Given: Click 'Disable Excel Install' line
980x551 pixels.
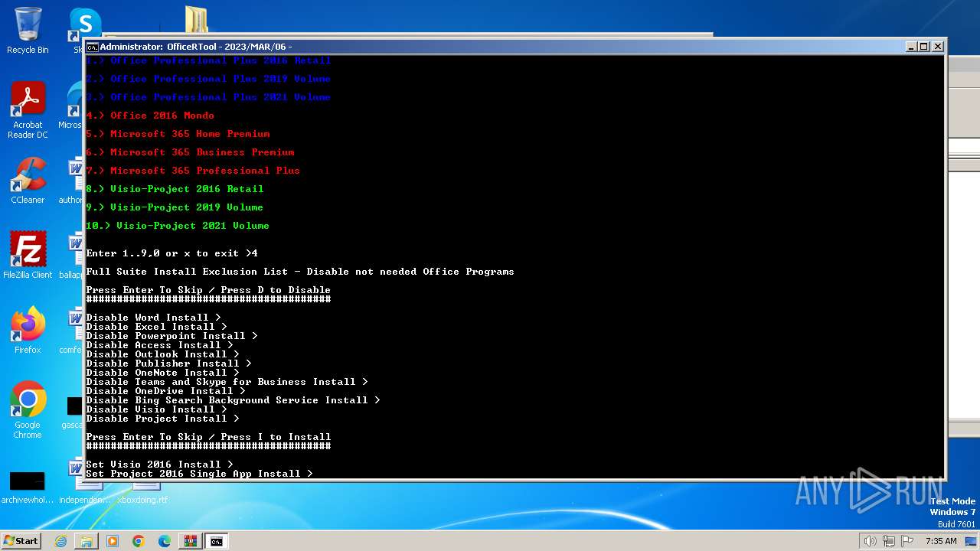Looking at the screenshot, I should 156,327.
